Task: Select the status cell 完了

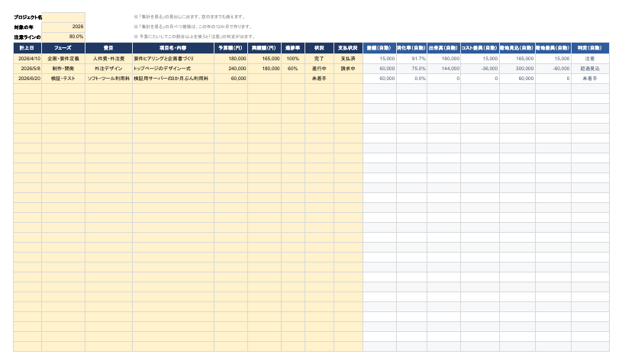Action: pyautogui.click(x=319, y=59)
